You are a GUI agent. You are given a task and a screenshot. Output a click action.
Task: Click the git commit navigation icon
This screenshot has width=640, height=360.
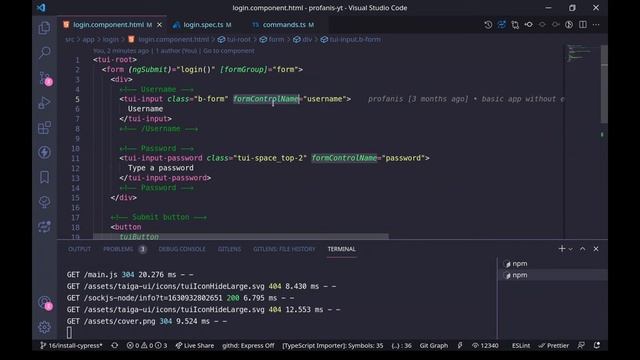point(529,25)
